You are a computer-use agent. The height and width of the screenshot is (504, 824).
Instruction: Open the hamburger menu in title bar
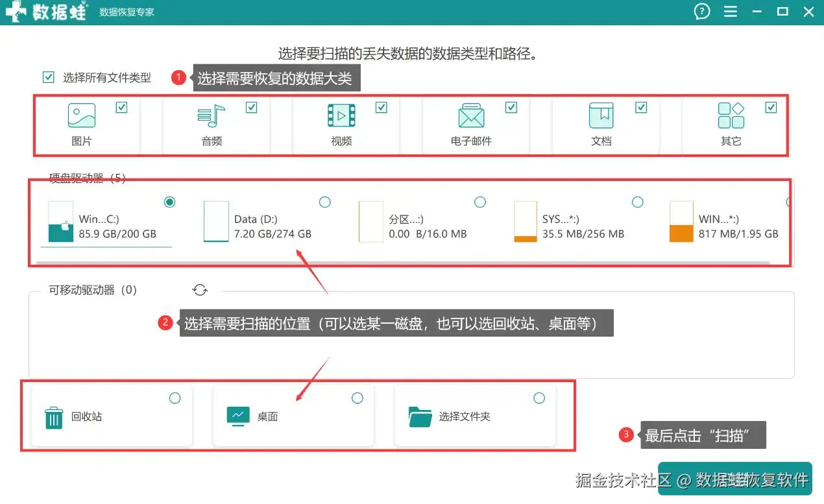click(731, 12)
